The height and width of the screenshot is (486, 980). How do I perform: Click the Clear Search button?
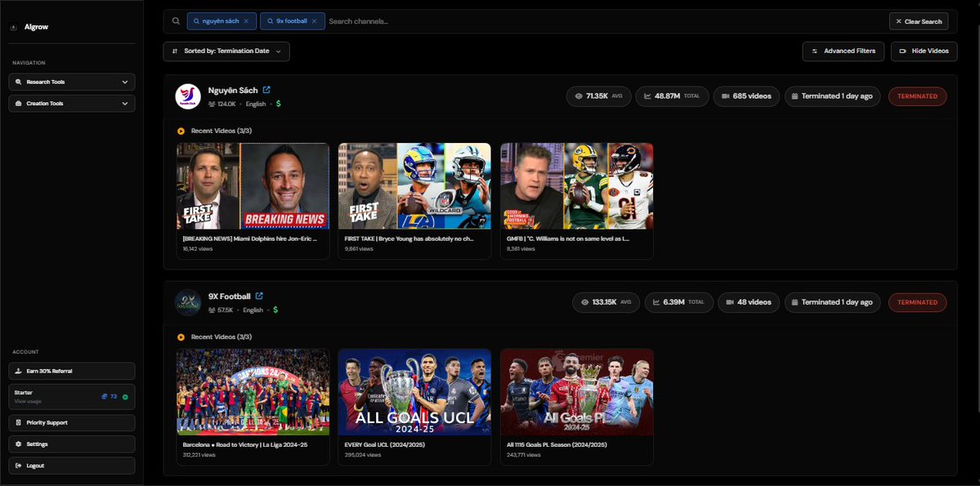click(919, 21)
